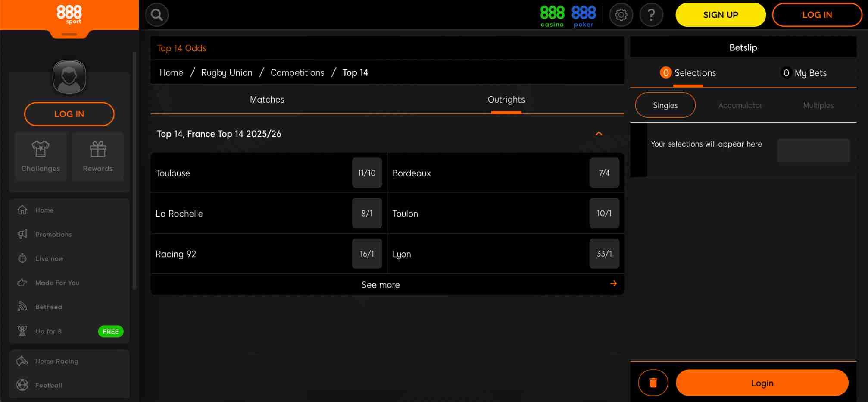Select La Rochelle odds 8/1

pos(367,213)
